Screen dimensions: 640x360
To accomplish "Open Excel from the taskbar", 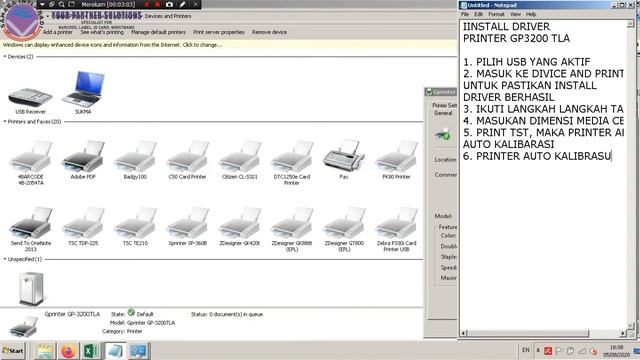I will (91, 351).
